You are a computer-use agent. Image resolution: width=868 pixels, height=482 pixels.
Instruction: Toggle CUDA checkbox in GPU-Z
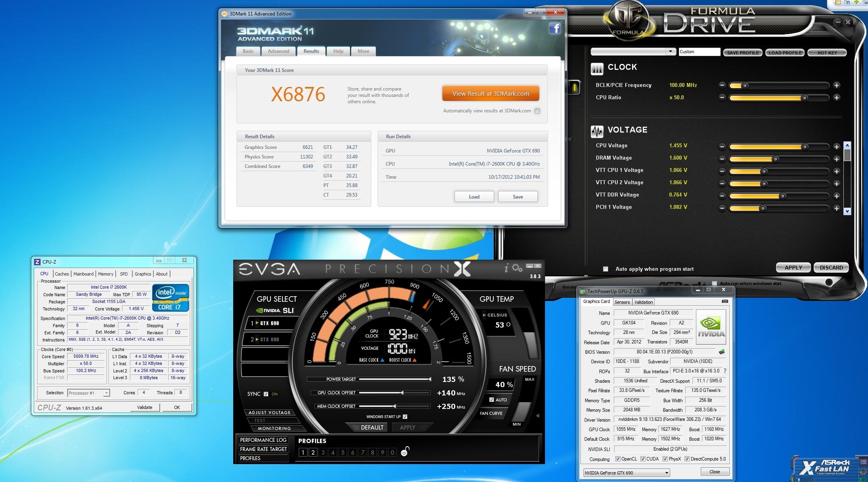coord(643,459)
